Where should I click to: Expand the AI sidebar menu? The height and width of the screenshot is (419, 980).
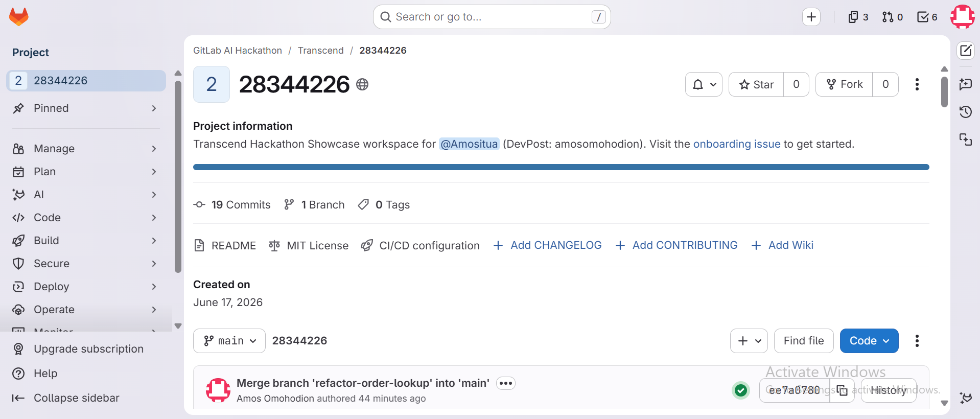86,195
